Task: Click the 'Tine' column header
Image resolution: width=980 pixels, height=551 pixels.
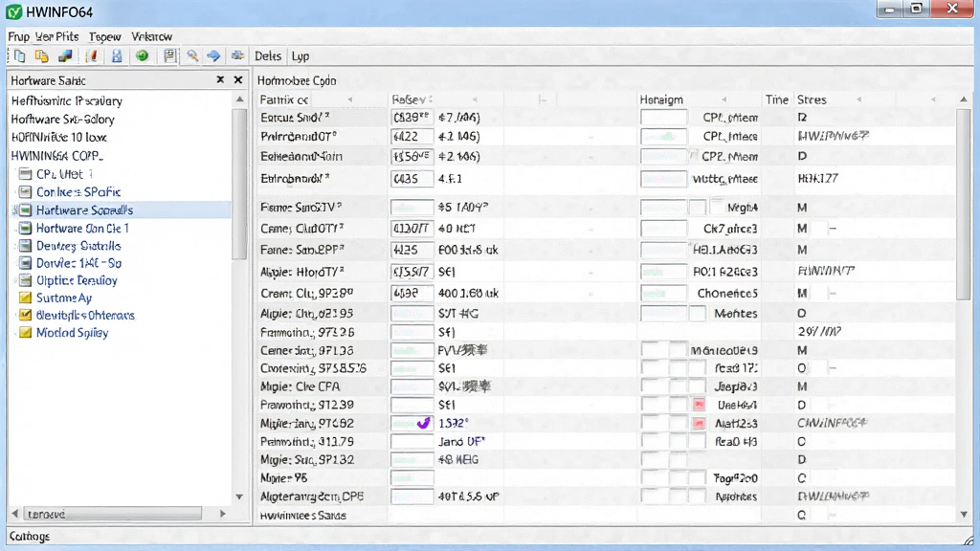Action: tap(777, 99)
